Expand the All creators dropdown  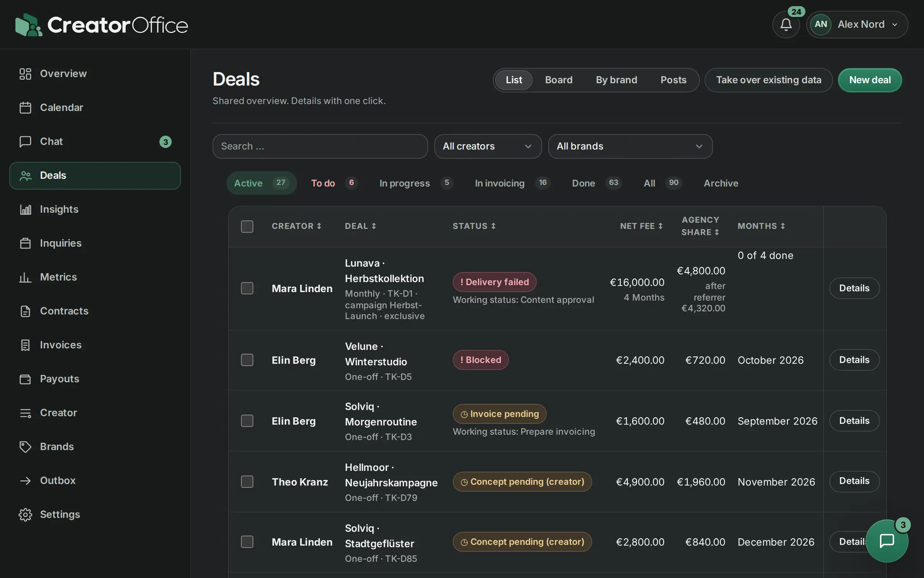point(488,146)
